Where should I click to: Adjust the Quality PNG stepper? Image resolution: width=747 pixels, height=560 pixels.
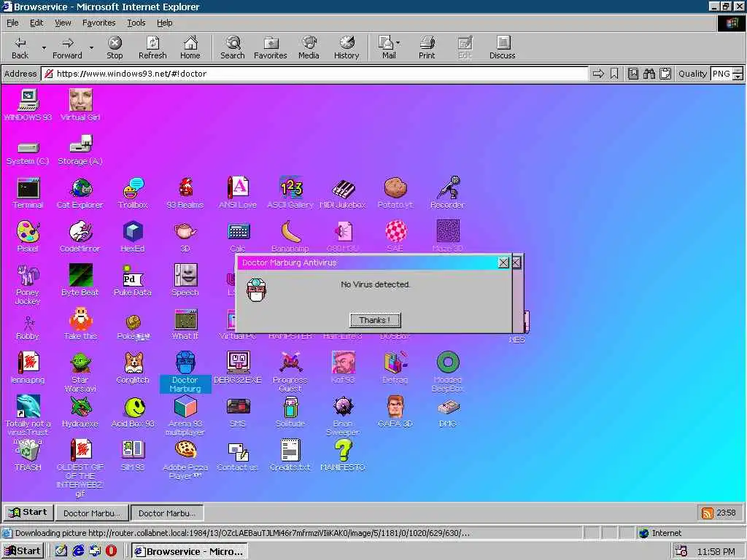[738, 74]
